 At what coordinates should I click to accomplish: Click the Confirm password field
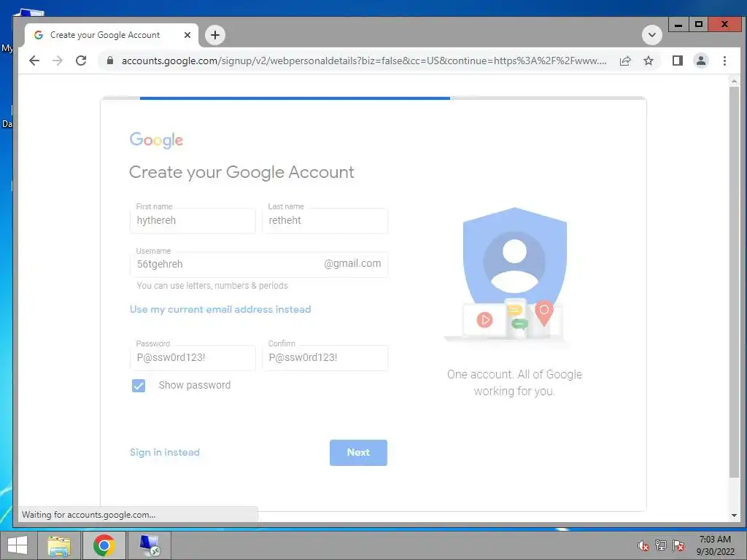point(325,357)
